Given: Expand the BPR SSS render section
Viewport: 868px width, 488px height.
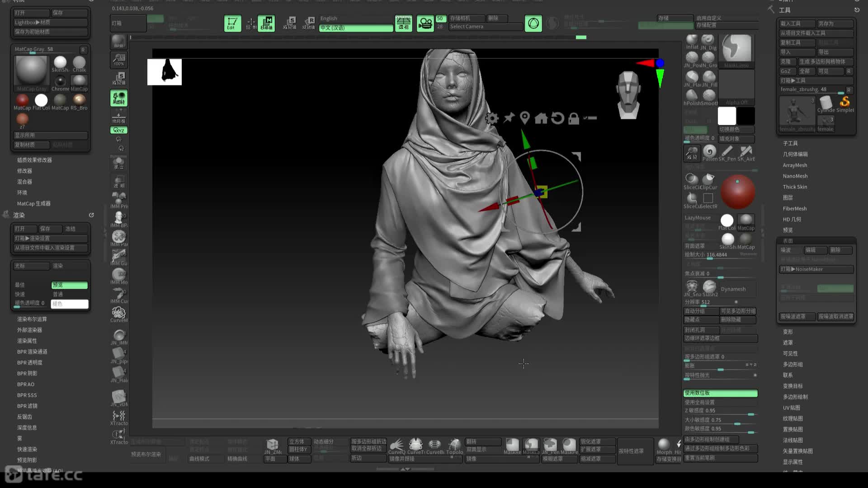Looking at the screenshot, I should click(x=27, y=395).
